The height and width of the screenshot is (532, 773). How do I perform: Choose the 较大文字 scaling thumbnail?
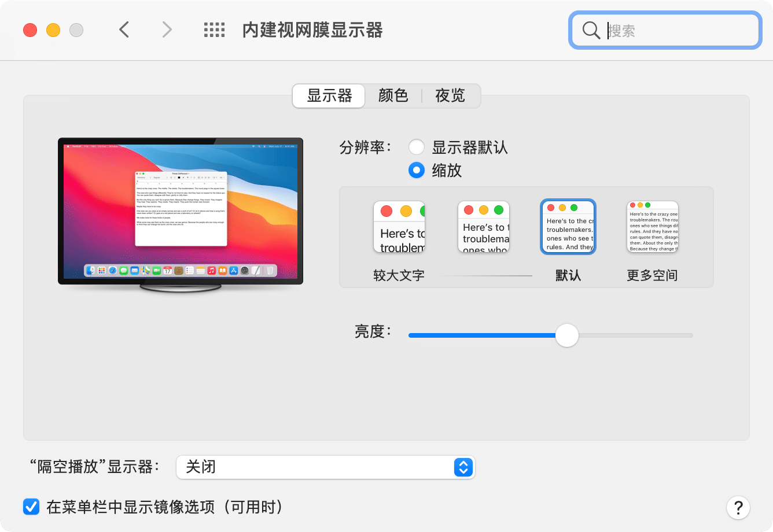pyautogui.click(x=399, y=227)
